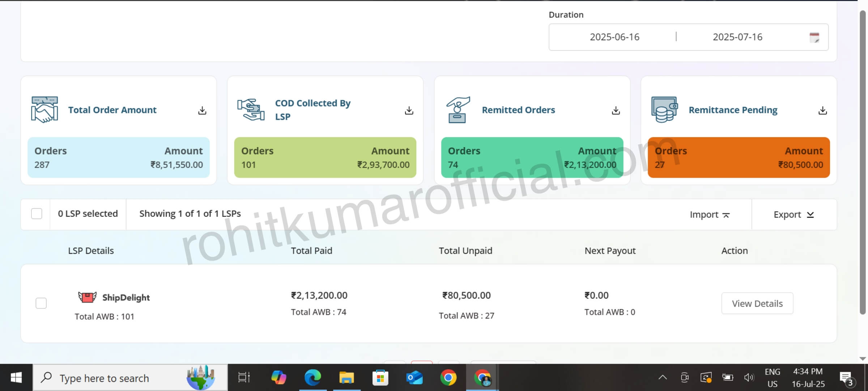Click the page vertical scrollbar
Image resolution: width=868 pixels, height=391 pixels.
[x=863, y=162]
